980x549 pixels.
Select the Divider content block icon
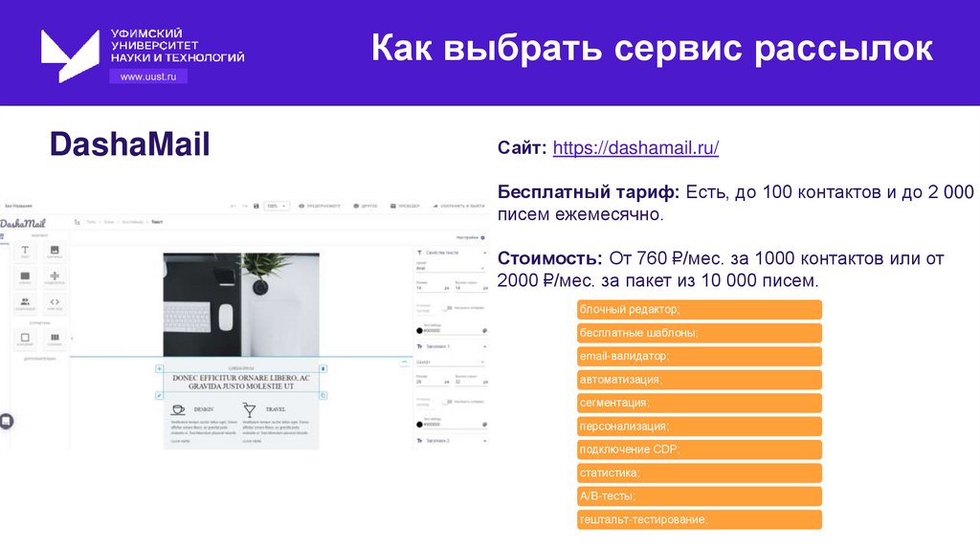55,276
